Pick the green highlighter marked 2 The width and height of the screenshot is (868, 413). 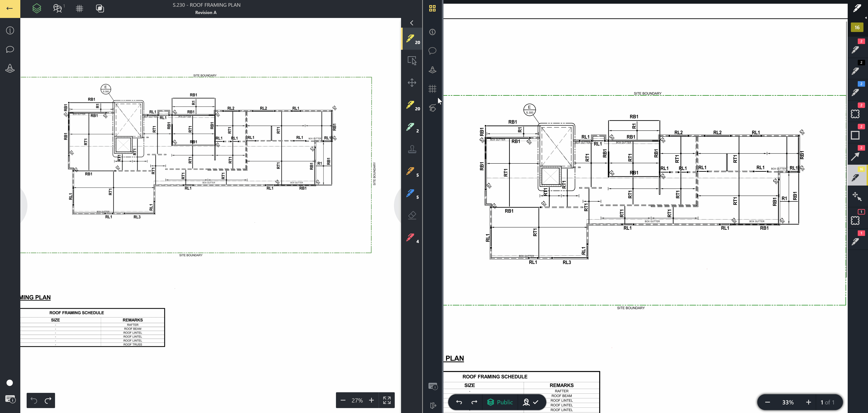[x=412, y=128]
